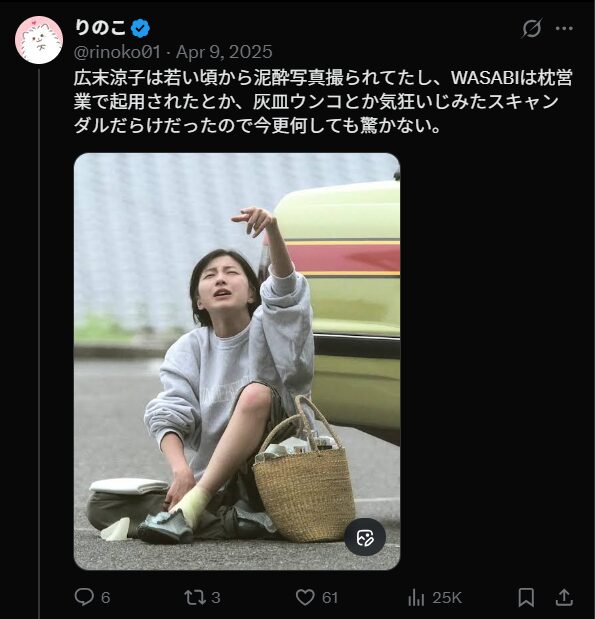Open the share upload icon
The image size is (595, 619).
pyautogui.click(x=564, y=597)
